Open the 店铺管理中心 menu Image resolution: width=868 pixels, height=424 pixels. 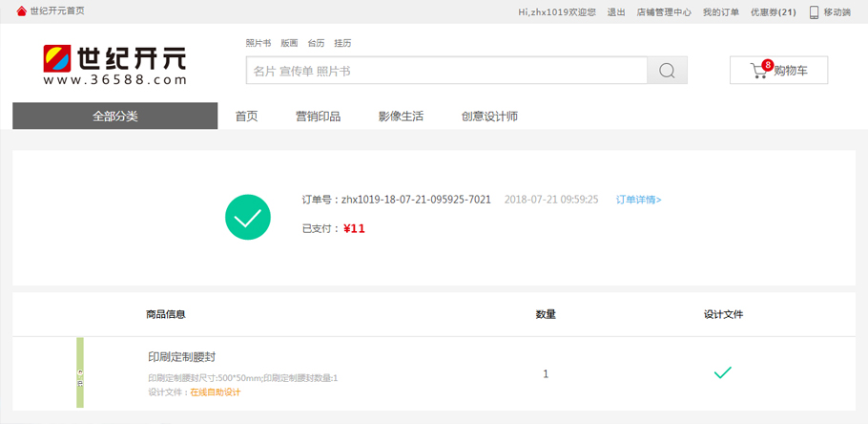664,12
